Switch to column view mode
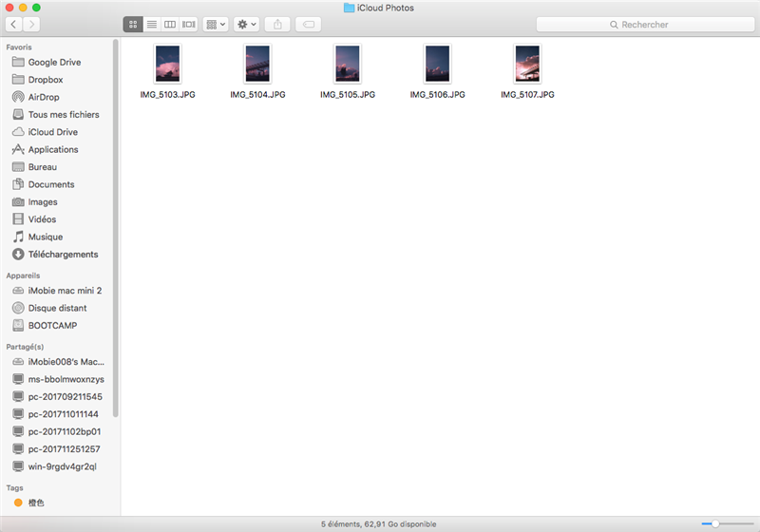 click(x=170, y=25)
